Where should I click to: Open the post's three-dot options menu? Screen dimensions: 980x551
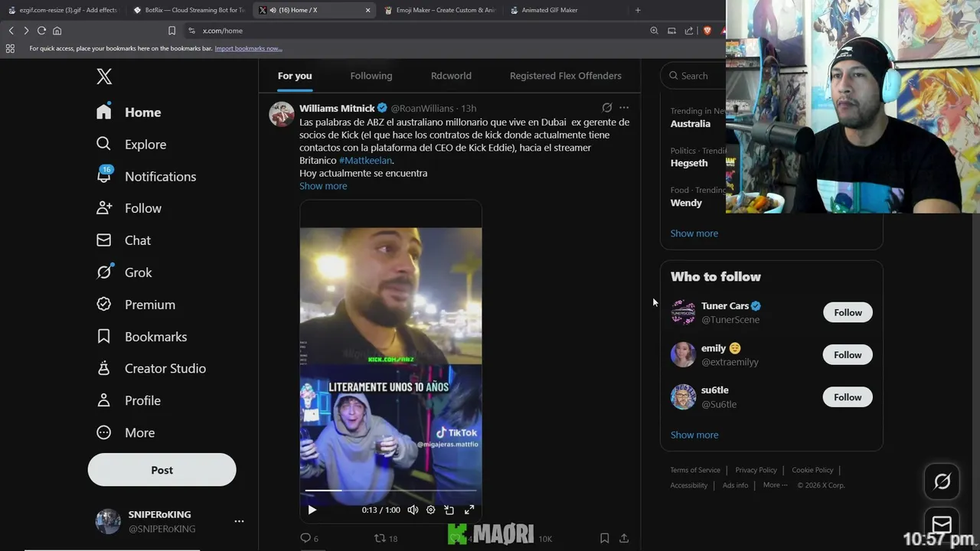coord(624,108)
